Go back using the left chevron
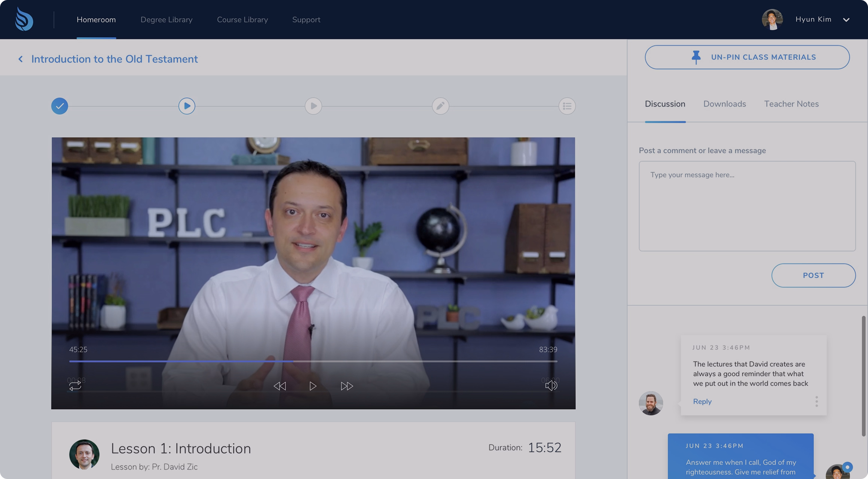Viewport: 868px width, 479px height. tap(21, 59)
